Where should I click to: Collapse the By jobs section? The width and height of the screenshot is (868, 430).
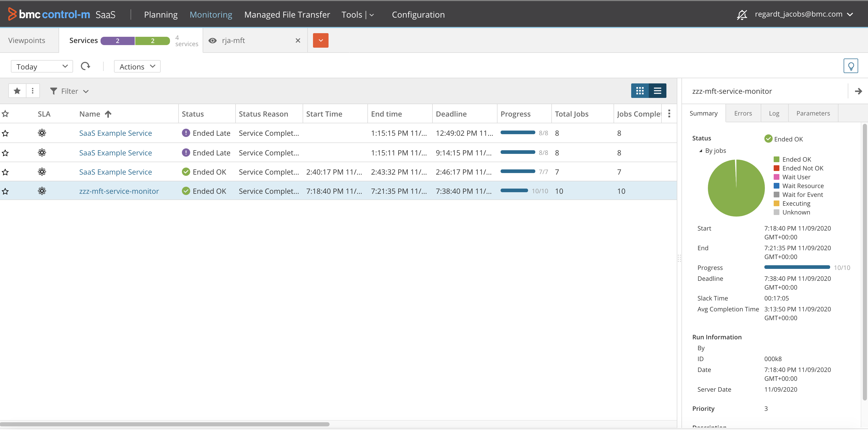(701, 151)
